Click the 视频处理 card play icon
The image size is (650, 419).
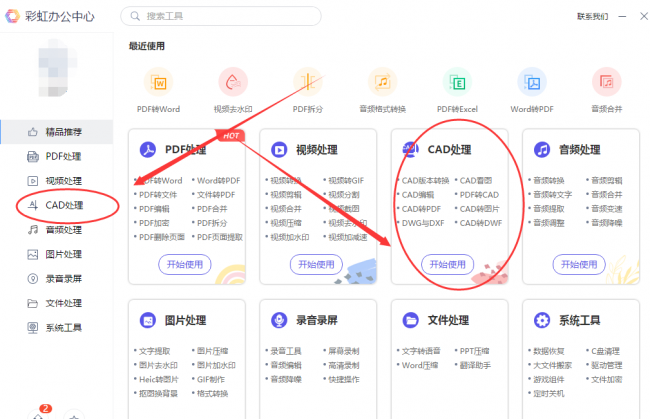tap(279, 150)
